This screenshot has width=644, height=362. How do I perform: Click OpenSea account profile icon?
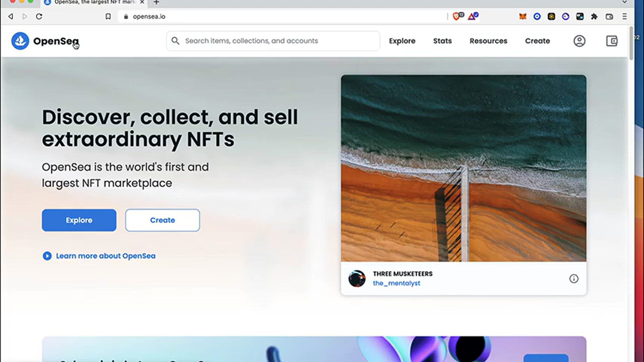pyautogui.click(x=579, y=41)
